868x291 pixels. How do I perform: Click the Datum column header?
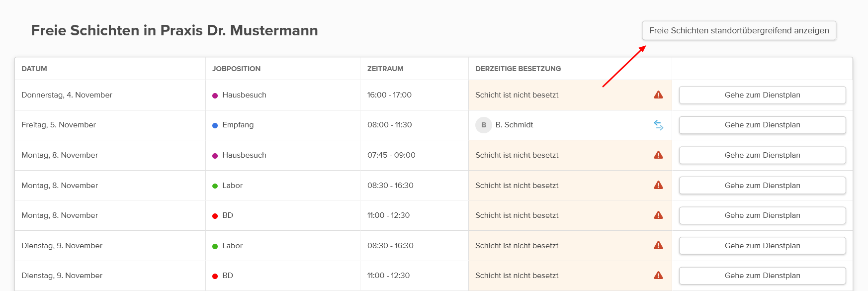click(34, 69)
